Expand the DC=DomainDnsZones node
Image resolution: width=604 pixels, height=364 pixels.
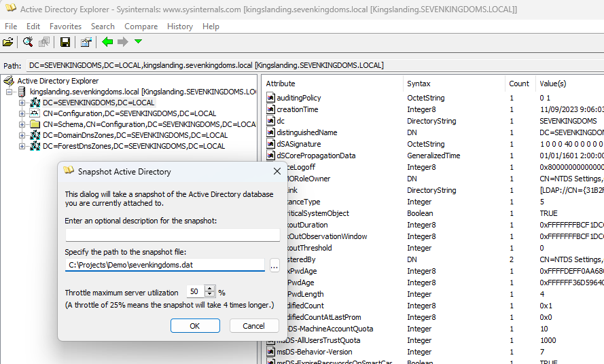[22, 135]
